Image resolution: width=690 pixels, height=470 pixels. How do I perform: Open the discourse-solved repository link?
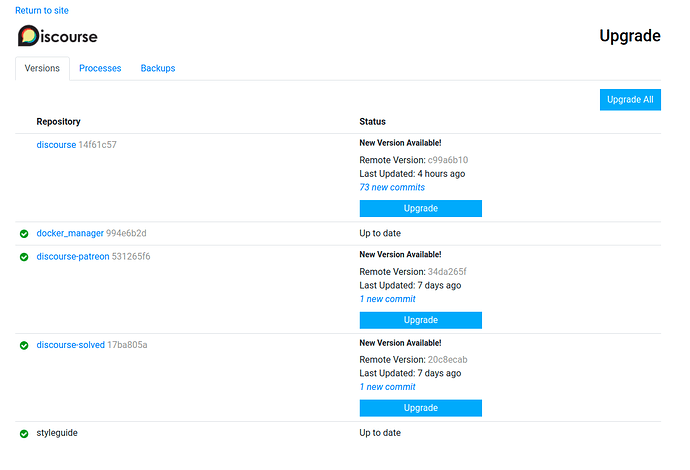click(x=70, y=345)
